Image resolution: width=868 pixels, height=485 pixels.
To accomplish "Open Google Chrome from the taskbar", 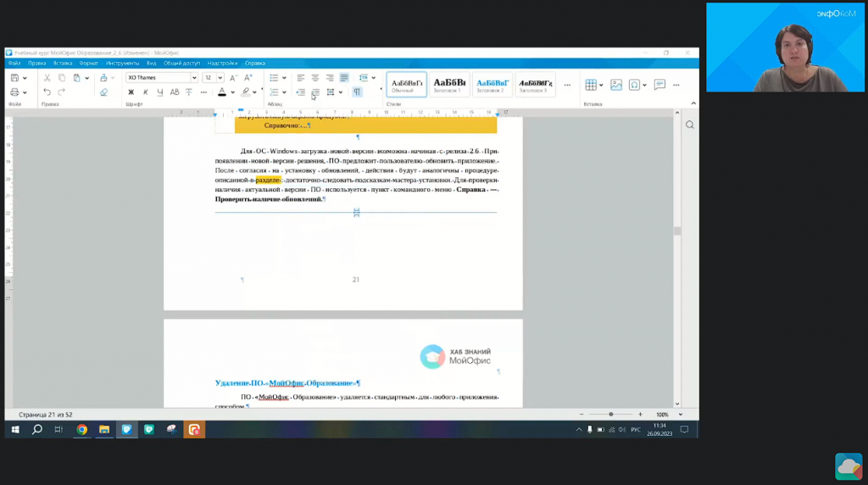I will (82, 430).
